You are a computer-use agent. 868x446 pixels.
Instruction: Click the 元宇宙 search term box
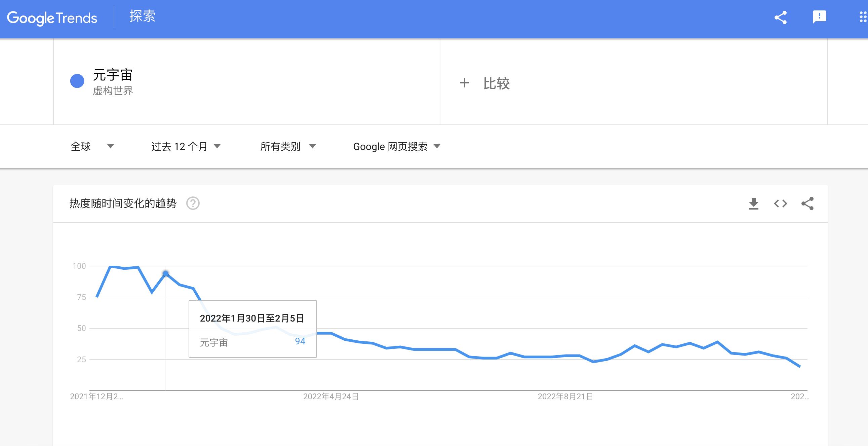click(x=113, y=75)
